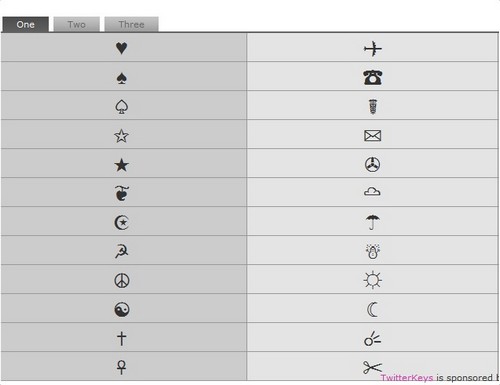500x385 pixels.
Task: Pick the crescent moon symbol
Action: pyautogui.click(x=372, y=310)
